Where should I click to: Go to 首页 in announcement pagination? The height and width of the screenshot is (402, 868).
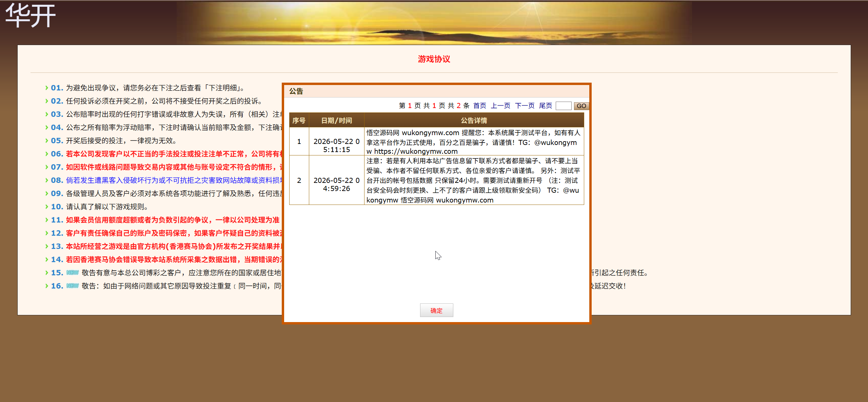(479, 106)
